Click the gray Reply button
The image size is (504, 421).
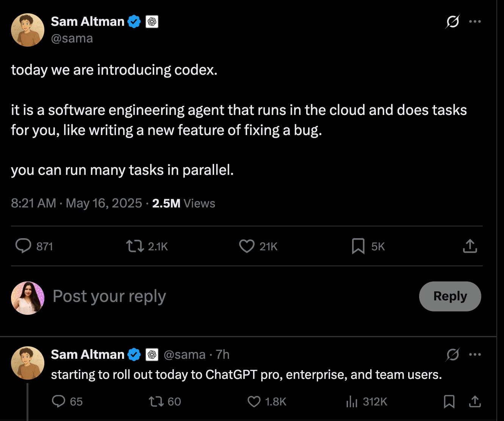pyautogui.click(x=450, y=296)
